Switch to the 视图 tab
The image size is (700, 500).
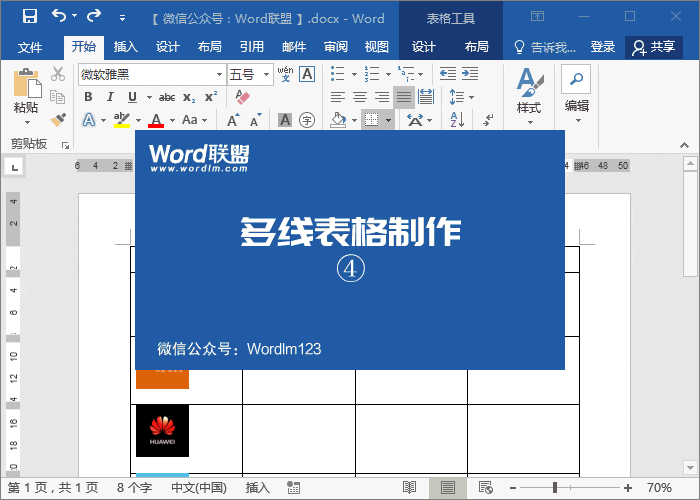point(377,47)
